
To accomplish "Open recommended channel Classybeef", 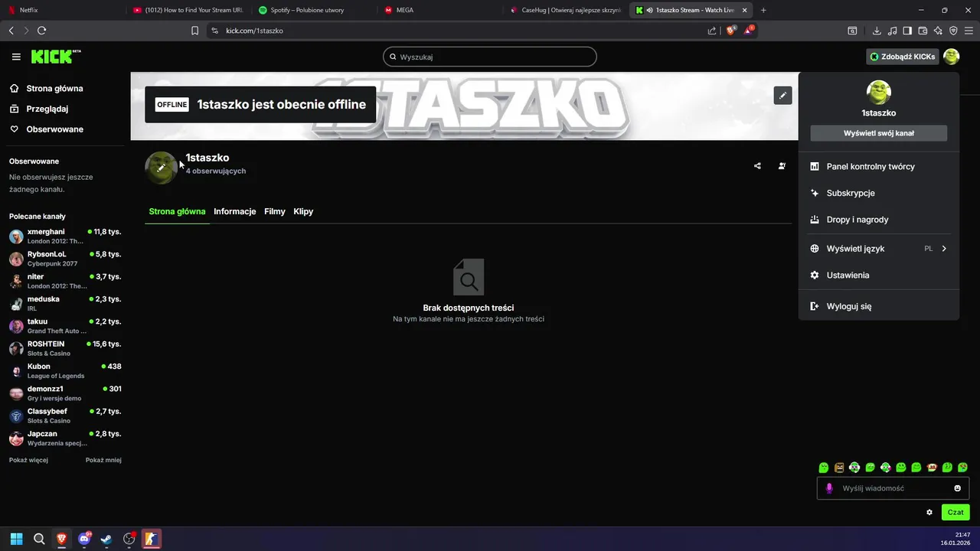I will tap(65, 416).
